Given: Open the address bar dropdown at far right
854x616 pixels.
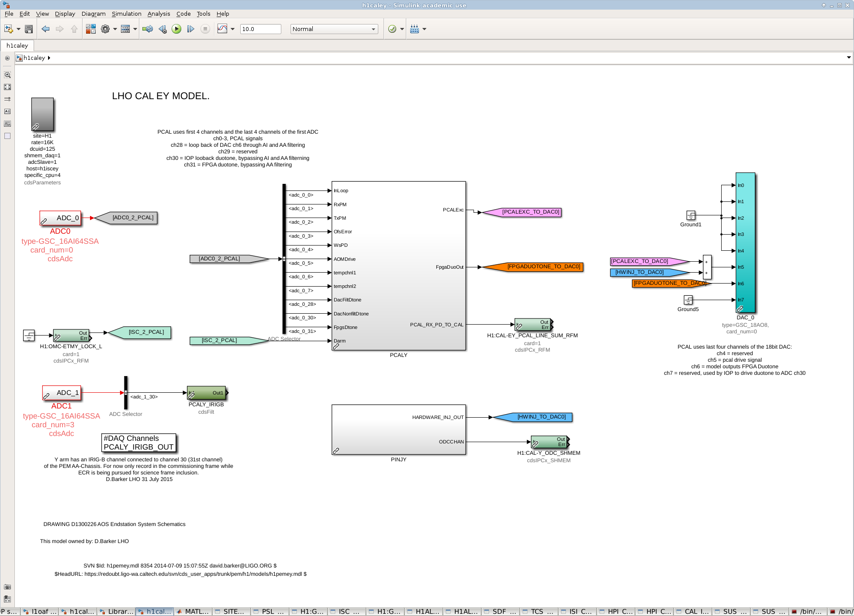Looking at the screenshot, I should (849, 58).
